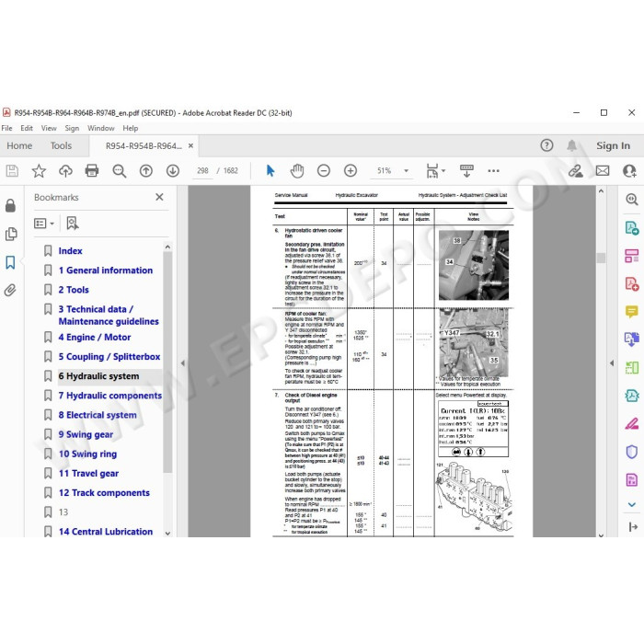The height and width of the screenshot is (644, 644).
Task: Collapse the right tools pane arrow
Action: click(x=612, y=363)
